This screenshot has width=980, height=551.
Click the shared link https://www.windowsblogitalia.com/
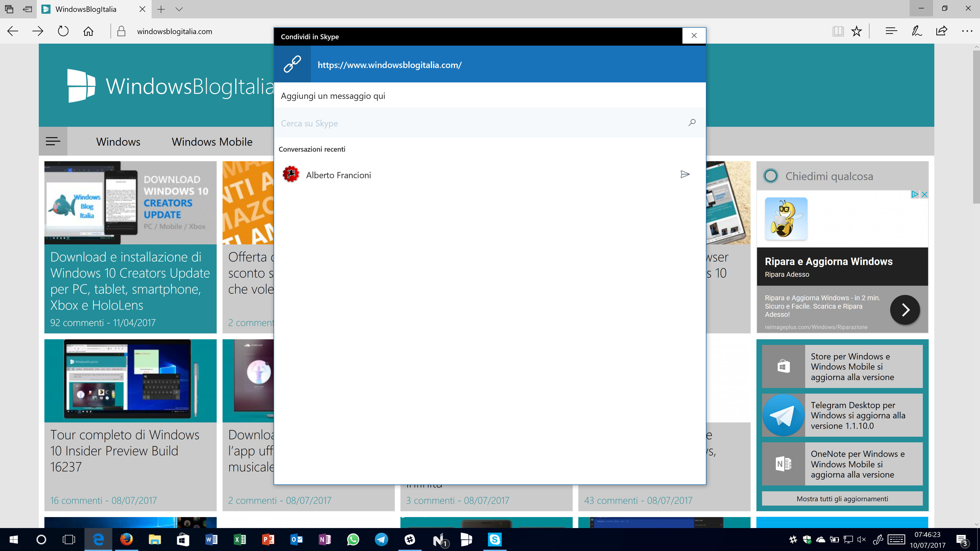coord(389,65)
